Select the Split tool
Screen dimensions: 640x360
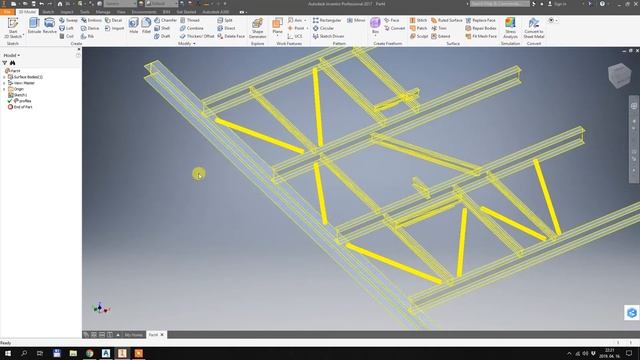tap(225, 20)
